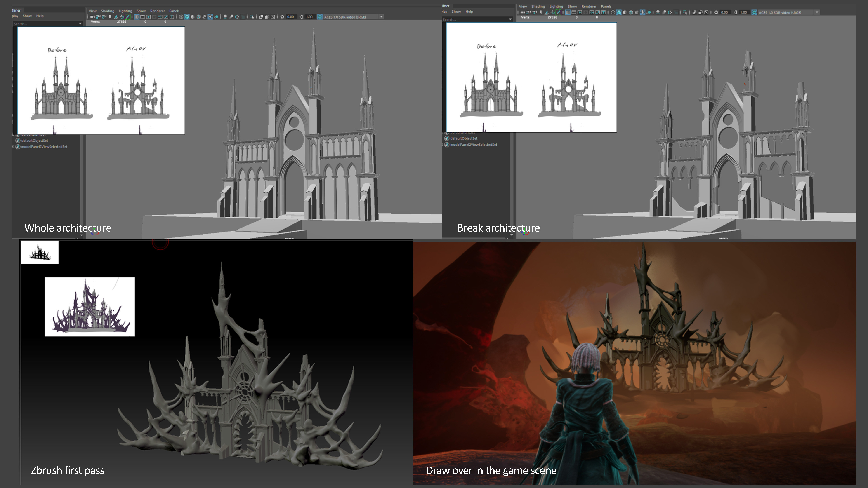Click Safe Title icon in left Maya panel
This screenshot has width=868, height=488.
click(x=172, y=17)
